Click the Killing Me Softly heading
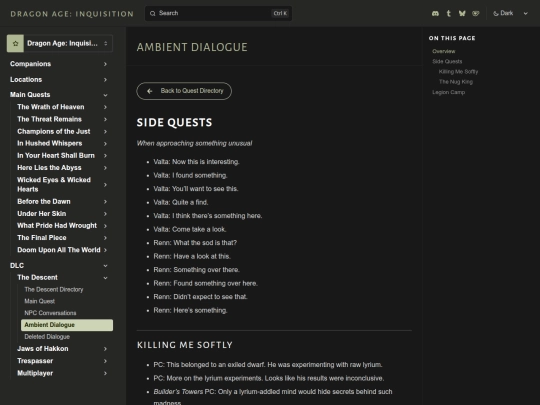 (185, 345)
